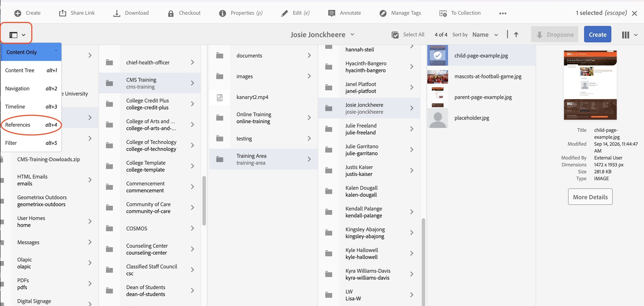Select the placeholder.jpg thumbnail
Screen dimensions: 644x306
[x=437, y=118]
